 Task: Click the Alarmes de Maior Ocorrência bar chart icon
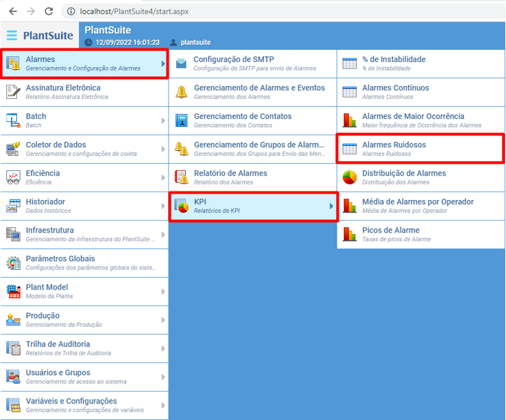click(349, 120)
